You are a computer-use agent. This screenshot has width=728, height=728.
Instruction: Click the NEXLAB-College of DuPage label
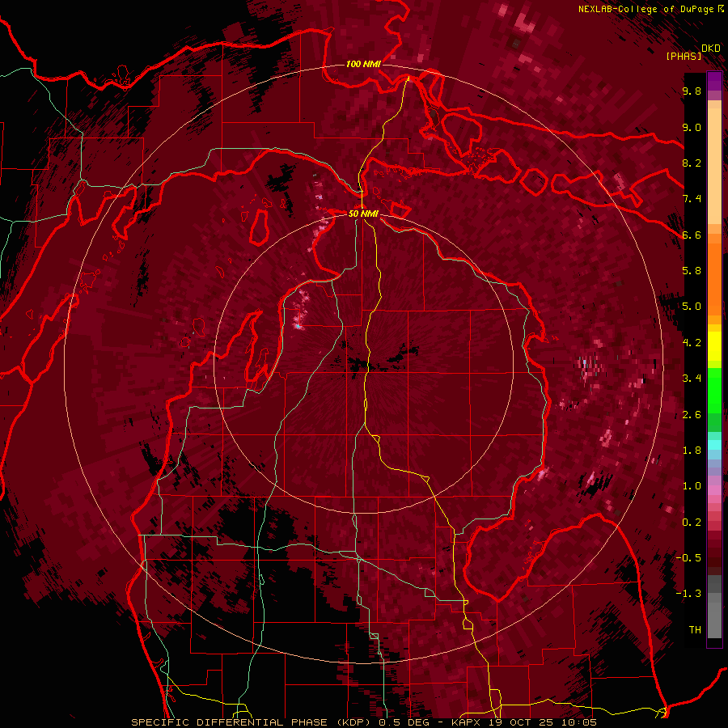tap(645, 9)
